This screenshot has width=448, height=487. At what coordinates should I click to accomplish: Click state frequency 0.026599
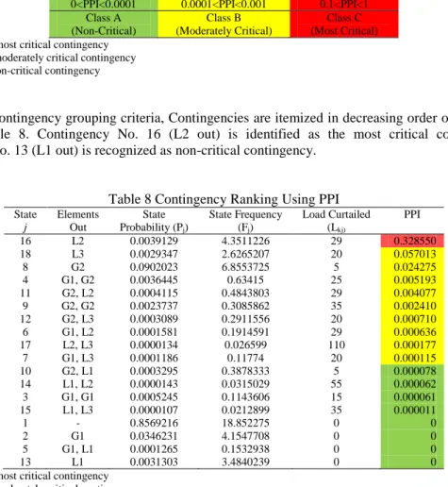point(245,345)
